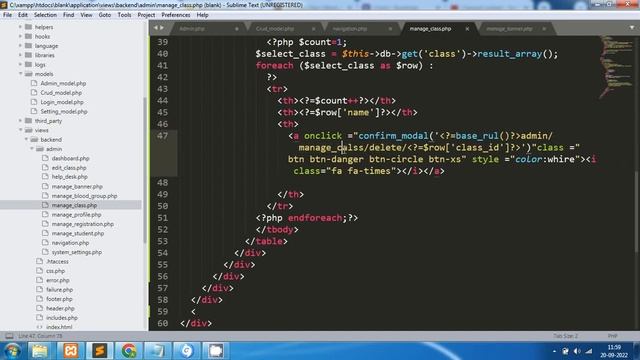This screenshot has height=360, width=640.
Task: Close the navigation.php tab
Action: [390, 29]
